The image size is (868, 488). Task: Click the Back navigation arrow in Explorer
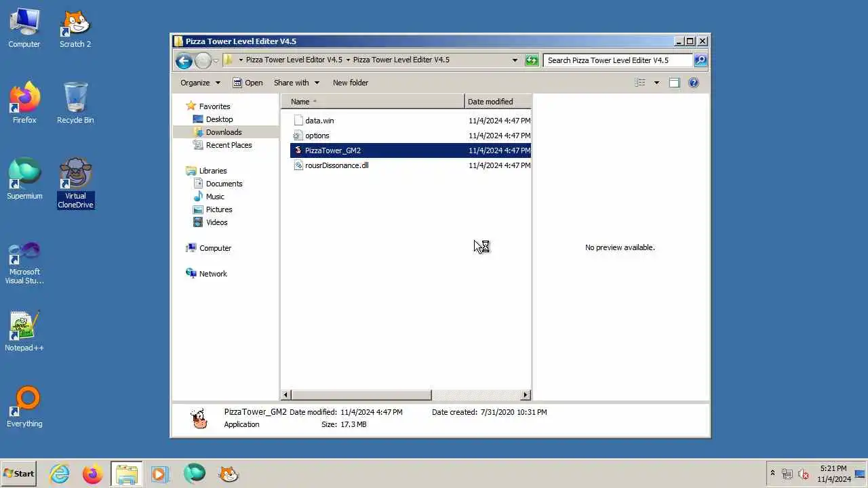tap(184, 60)
